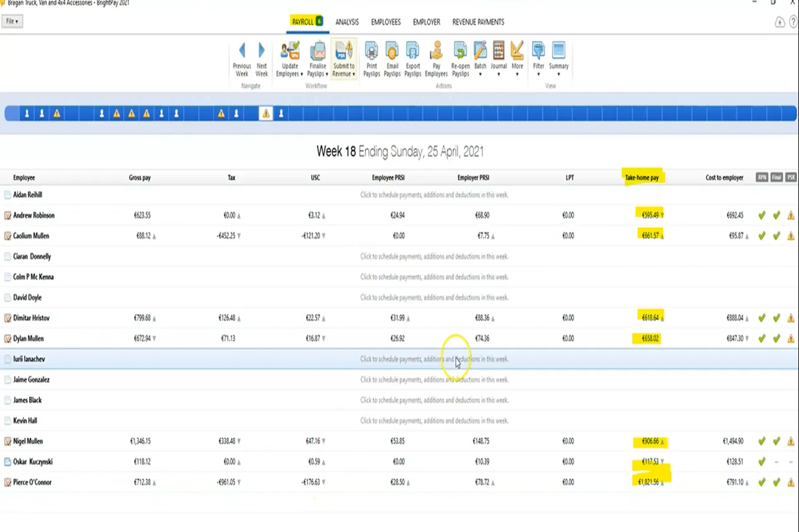Click Caolium Mullen's RPN green tick
The width and height of the screenshot is (799, 532).
pyautogui.click(x=762, y=236)
